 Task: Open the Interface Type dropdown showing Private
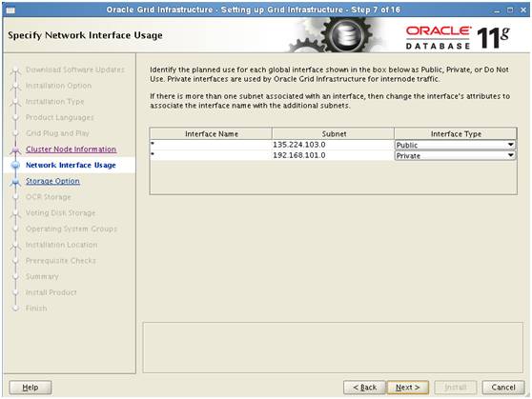pos(455,155)
